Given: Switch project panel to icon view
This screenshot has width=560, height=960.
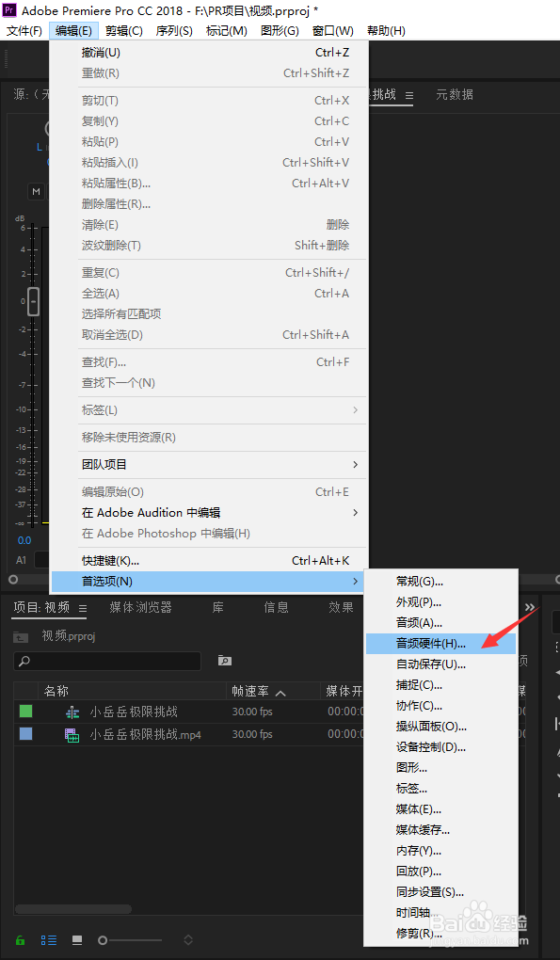Looking at the screenshot, I should click(x=77, y=940).
